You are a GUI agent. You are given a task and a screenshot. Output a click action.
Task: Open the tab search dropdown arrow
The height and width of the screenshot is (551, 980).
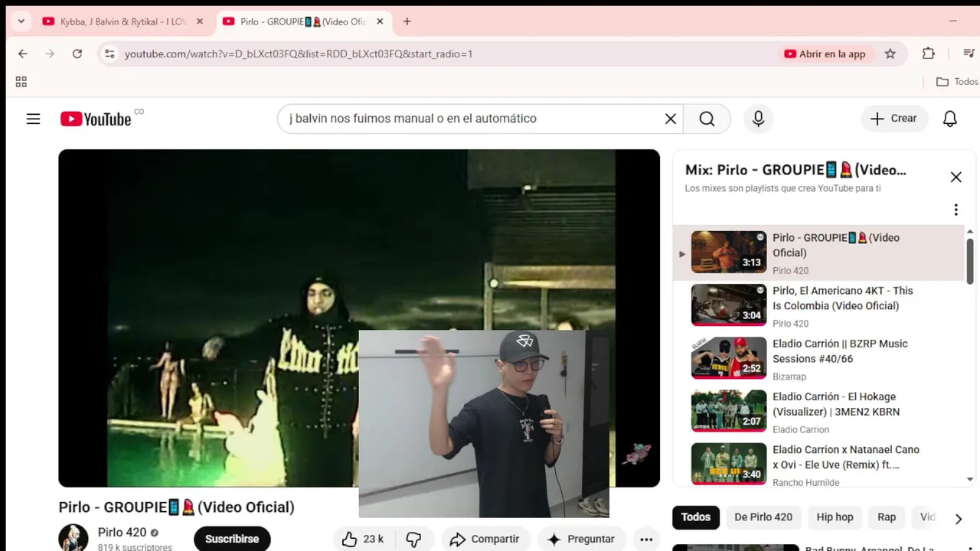click(21, 21)
